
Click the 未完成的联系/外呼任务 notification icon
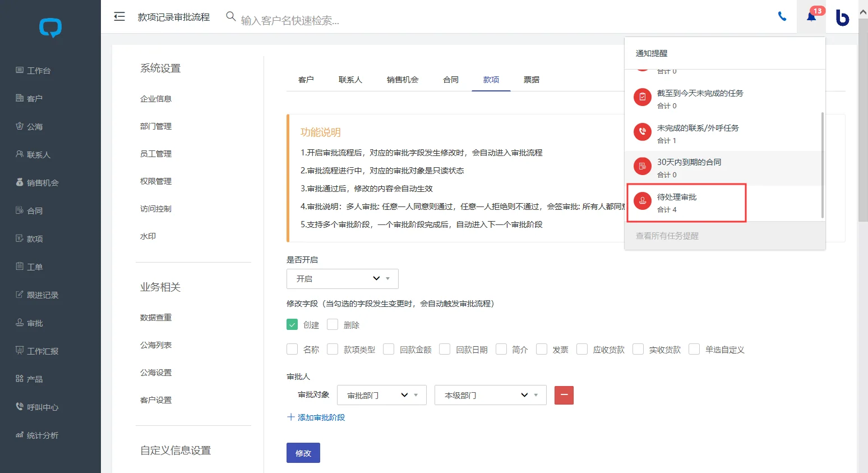click(643, 132)
